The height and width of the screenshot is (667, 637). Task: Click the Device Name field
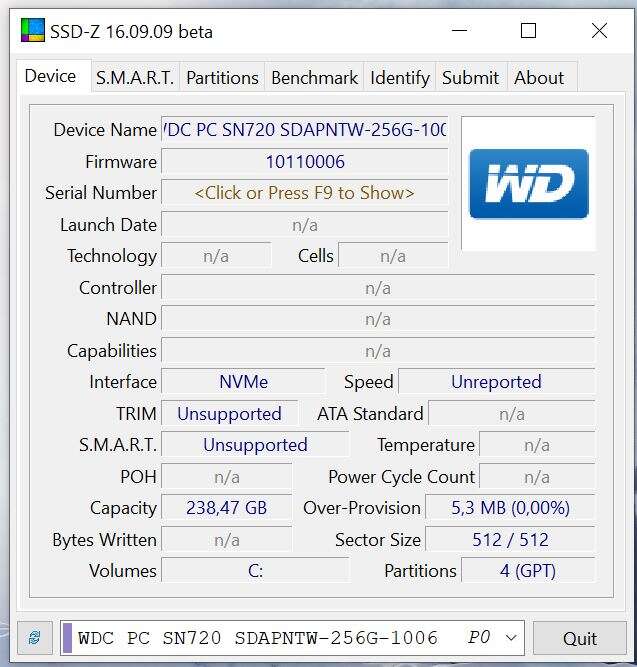304,130
